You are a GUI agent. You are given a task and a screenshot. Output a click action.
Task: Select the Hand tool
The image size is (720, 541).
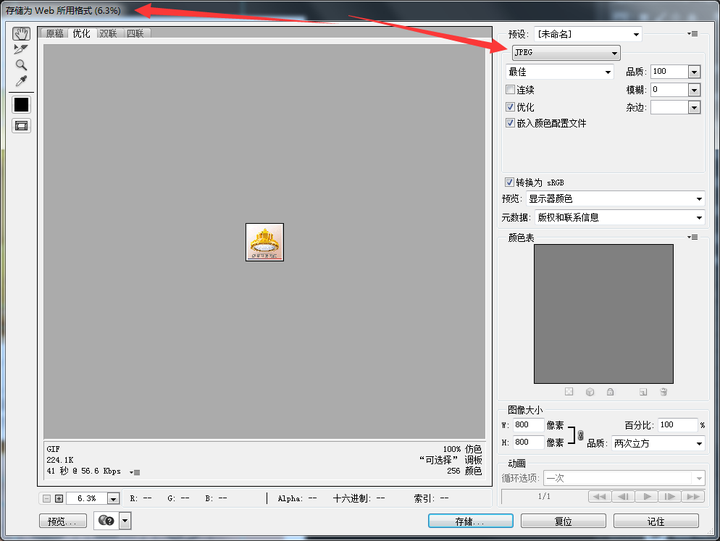pyautogui.click(x=21, y=34)
